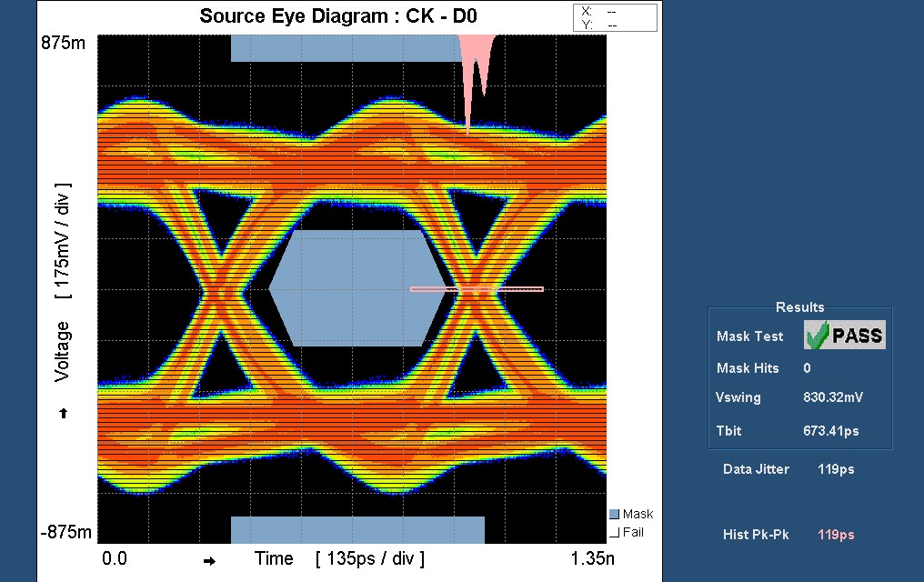
Task: Click the X Y cursor readout box
Action: 614,17
